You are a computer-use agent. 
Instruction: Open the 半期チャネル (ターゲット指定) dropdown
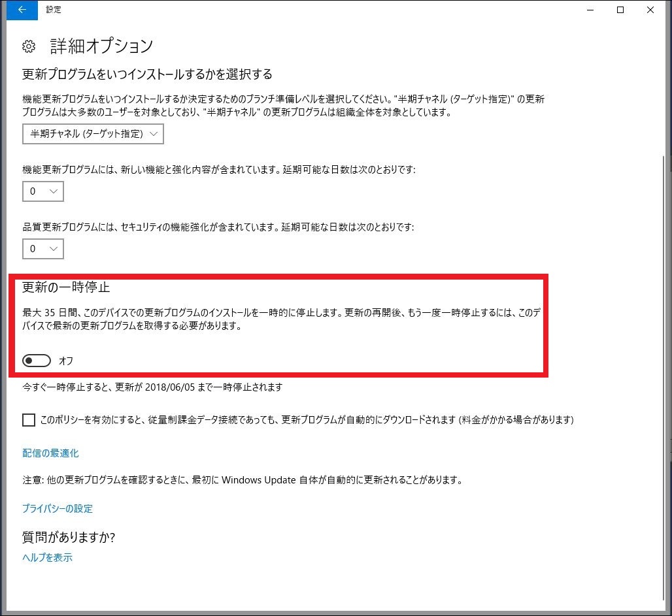coord(93,134)
